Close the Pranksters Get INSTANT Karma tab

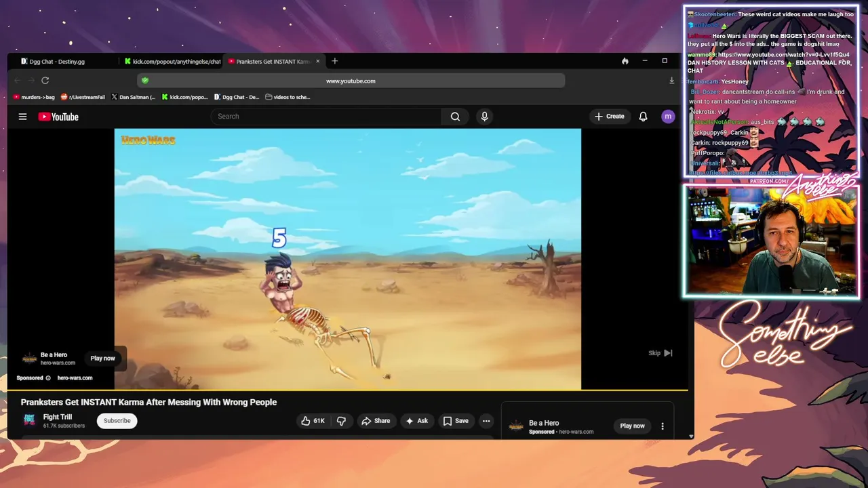coord(317,61)
